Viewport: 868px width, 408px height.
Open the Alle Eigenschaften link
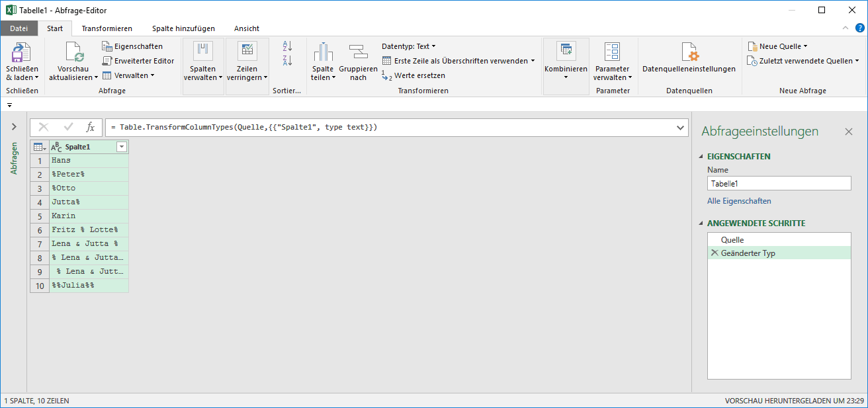pyautogui.click(x=739, y=201)
